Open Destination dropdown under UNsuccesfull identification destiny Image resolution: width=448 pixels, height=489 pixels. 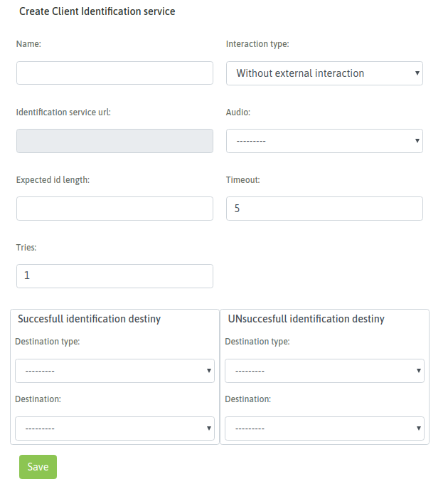coord(324,428)
